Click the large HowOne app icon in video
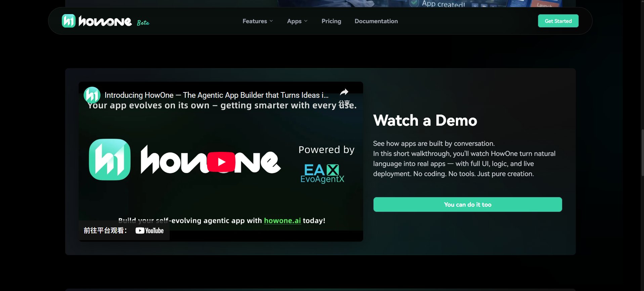Image resolution: width=644 pixels, height=291 pixels. point(110,160)
